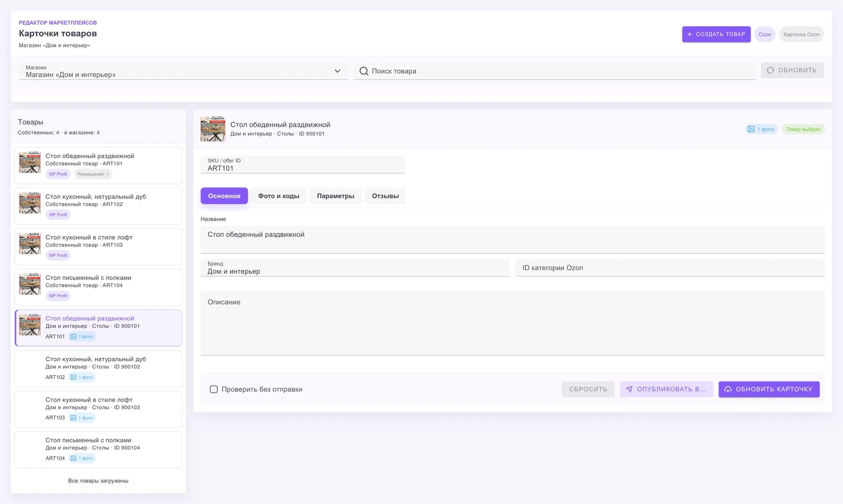This screenshot has width=843, height=504.
Task: Open the Параметры tab
Action: [336, 196]
